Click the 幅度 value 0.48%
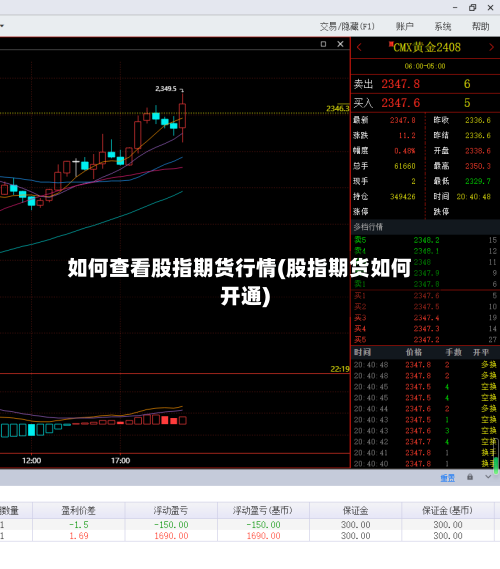 tap(405, 151)
